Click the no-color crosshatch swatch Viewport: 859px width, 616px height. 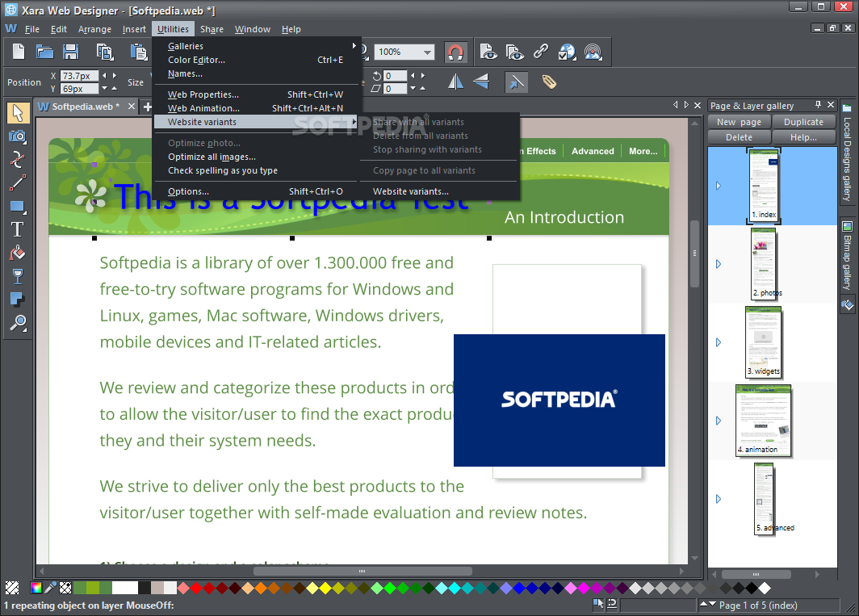[x=12, y=588]
